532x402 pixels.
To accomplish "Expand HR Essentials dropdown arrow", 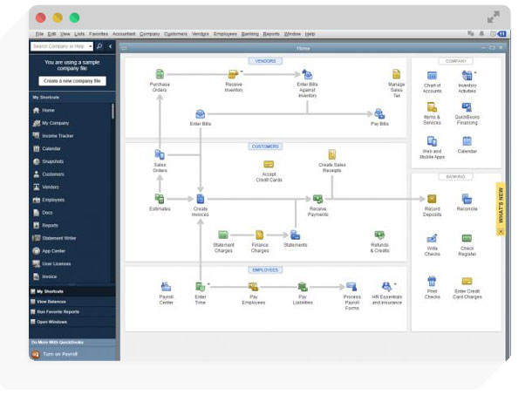I will (395, 283).
